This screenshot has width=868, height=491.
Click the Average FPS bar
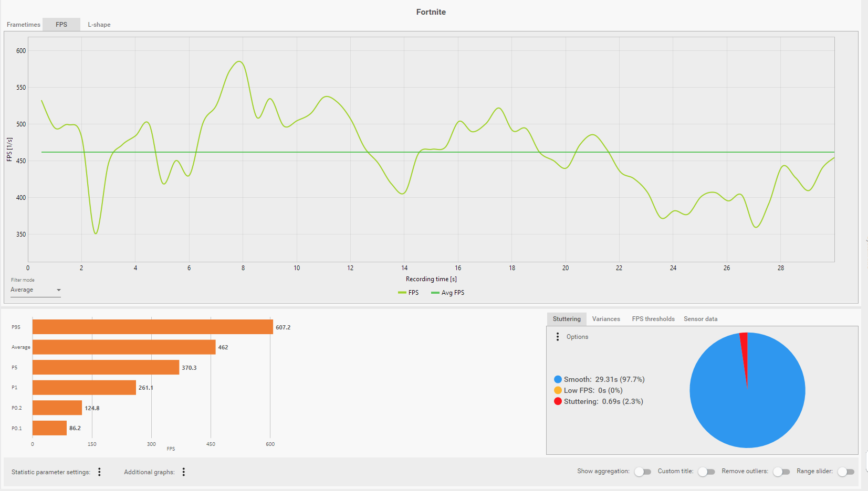pyautogui.click(x=124, y=347)
